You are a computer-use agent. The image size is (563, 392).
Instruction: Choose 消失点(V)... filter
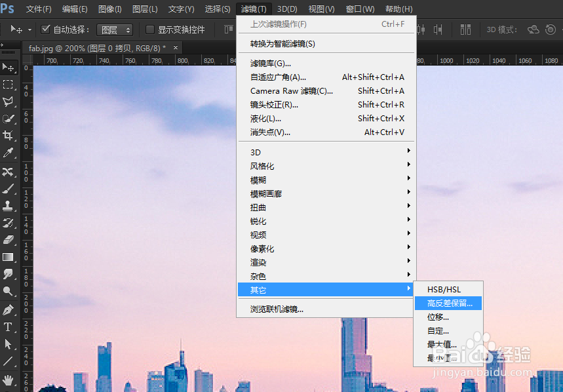326,132
